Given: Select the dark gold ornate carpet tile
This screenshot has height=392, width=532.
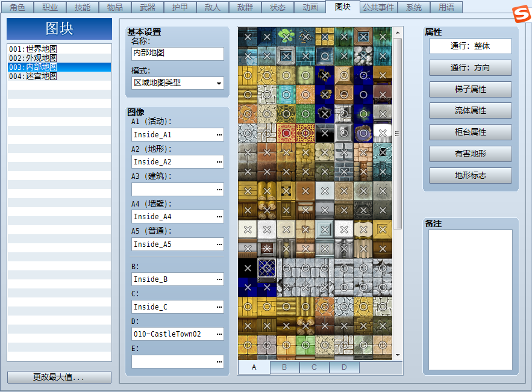Looking at the screenshot, I should [286, 114].
